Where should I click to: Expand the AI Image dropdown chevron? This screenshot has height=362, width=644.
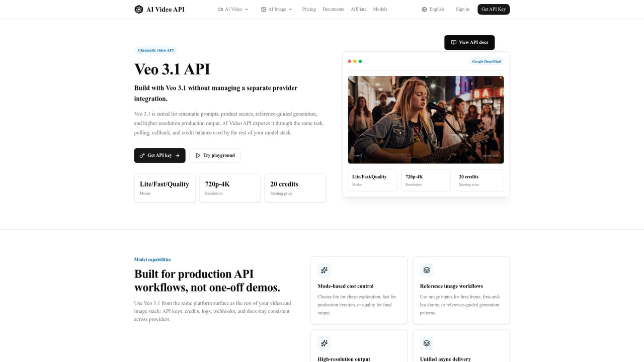290,9
